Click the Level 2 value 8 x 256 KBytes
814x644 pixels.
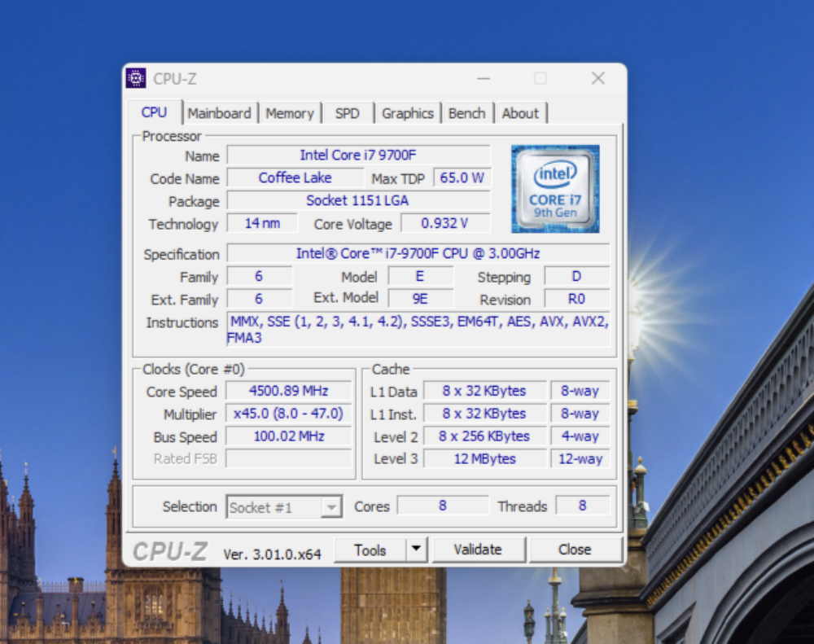pyautogui.click(x=485, y=436)
